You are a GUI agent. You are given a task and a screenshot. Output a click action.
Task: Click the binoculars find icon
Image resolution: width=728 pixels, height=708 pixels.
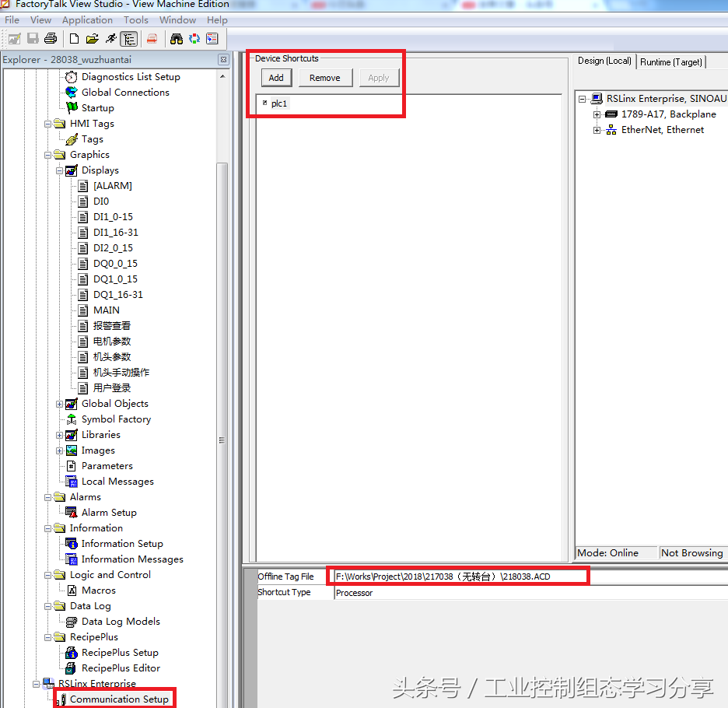coord(177,38)
